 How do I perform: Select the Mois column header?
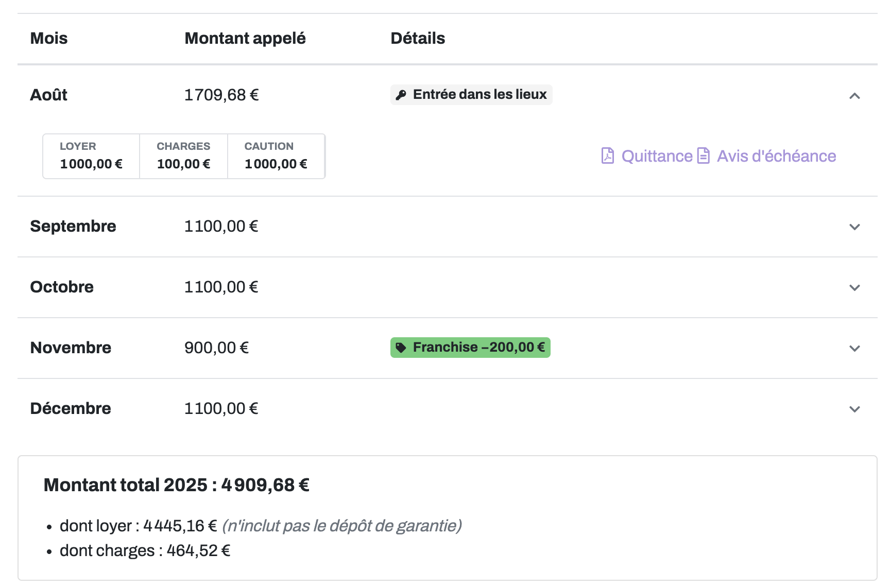pyautogui.click(x=49, y=38)
